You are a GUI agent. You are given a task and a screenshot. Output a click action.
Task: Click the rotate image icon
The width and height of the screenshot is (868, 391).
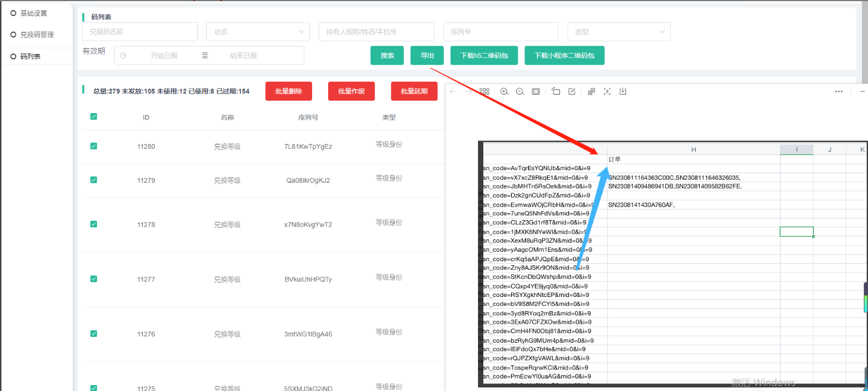pos(556,92)
